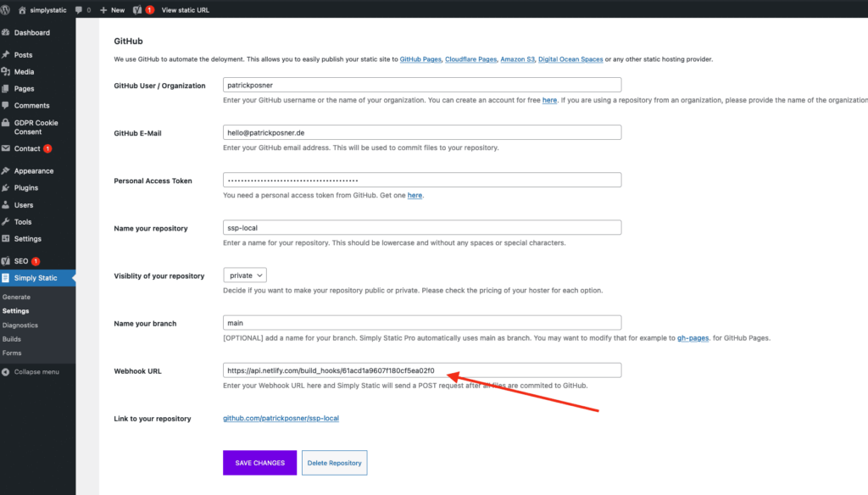
Task: Open the comments bubble icon in admin bar
Action: pos(79,10)
